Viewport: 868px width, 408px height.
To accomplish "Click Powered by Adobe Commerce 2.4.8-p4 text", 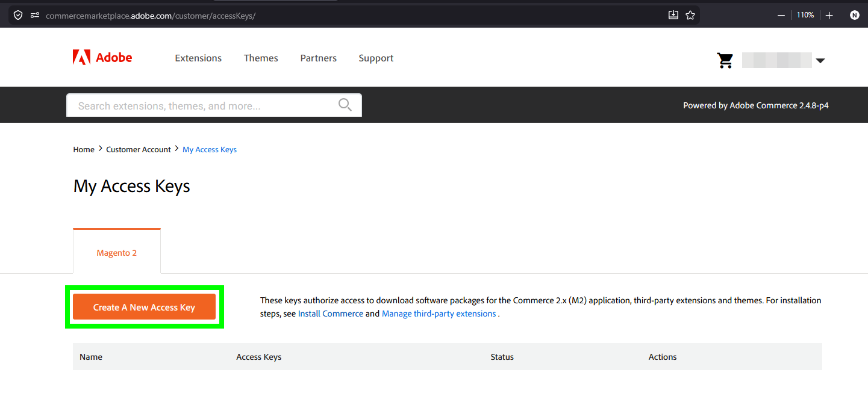I will pos(756,105).
